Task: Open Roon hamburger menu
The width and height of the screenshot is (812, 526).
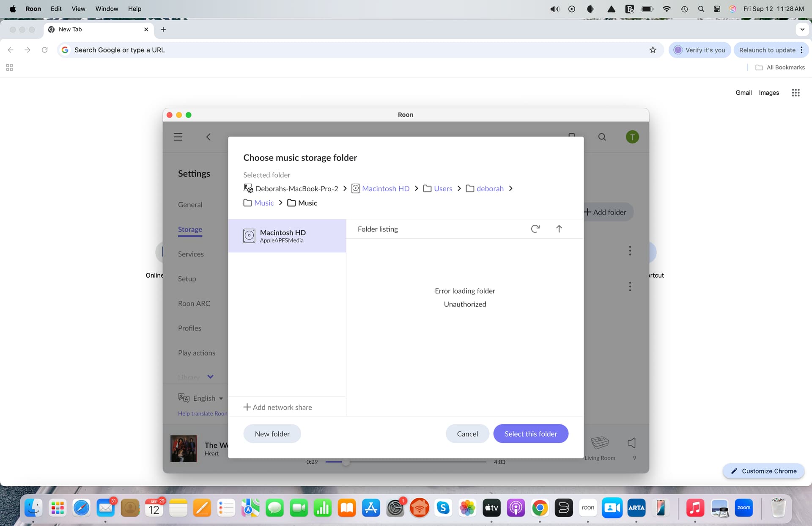Action: (178, 137)
